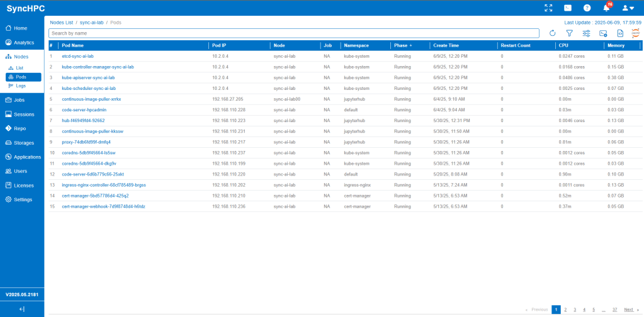Viewport: 644px width, 317px height.
Task: Focus the Search by name field
Action: point(294,33)
